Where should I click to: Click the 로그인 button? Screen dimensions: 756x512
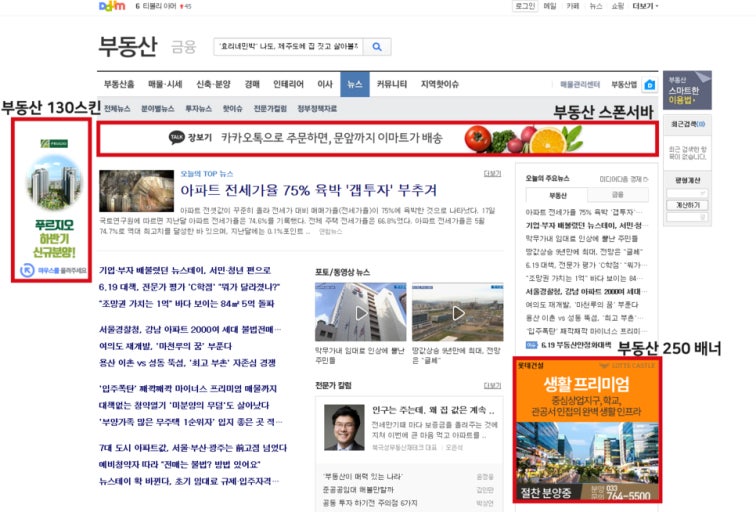click(524, 6)
